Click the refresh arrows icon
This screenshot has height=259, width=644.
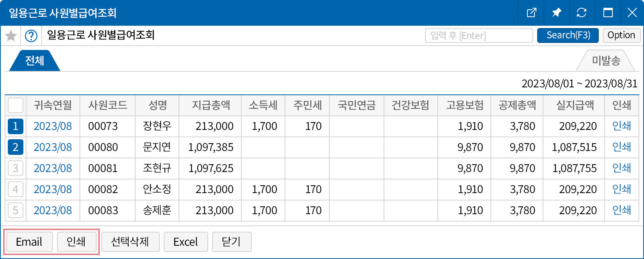tap(582, 13)
